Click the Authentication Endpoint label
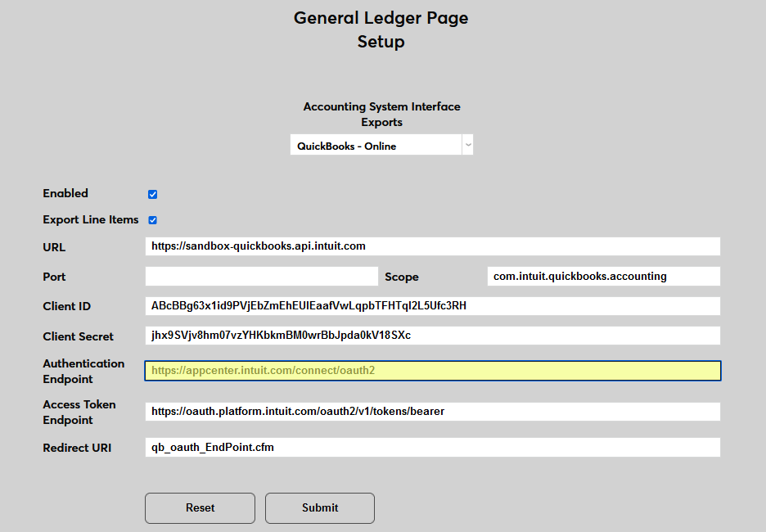 coord(83,371)
